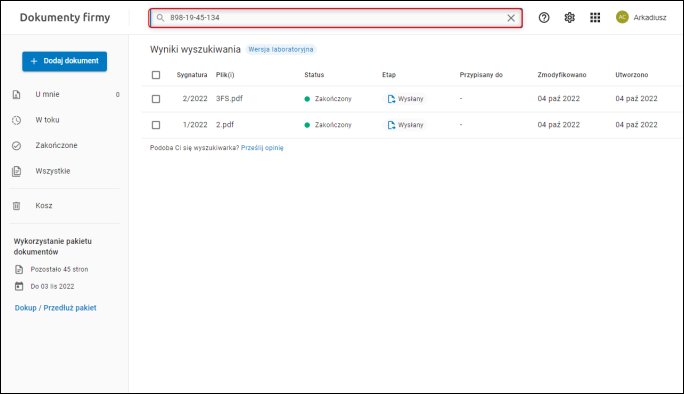
Task: Follow the Prześlij opinię link
Action: pyautogui.click(x=262, y=148)
